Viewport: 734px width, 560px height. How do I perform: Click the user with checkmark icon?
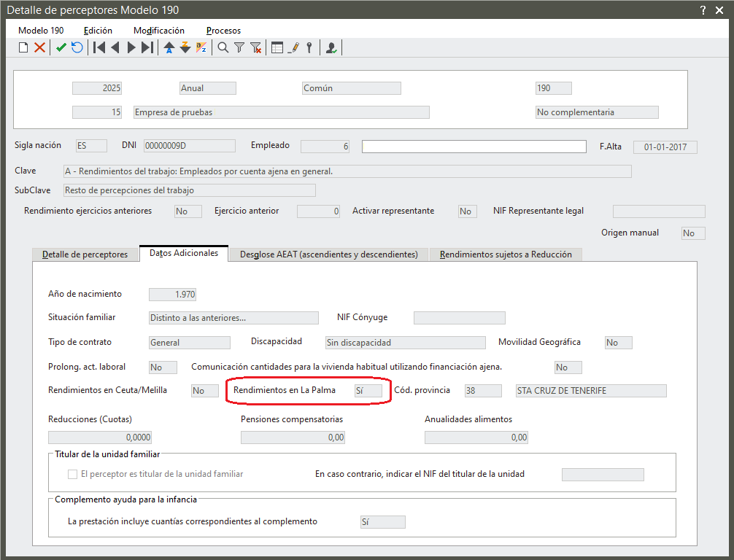point(332,47)
